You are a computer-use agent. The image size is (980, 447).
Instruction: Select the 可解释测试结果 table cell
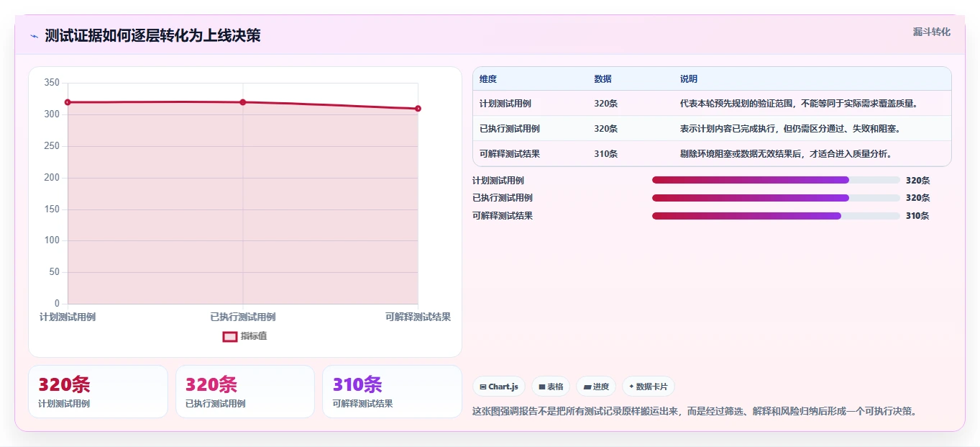coord(510,154)
